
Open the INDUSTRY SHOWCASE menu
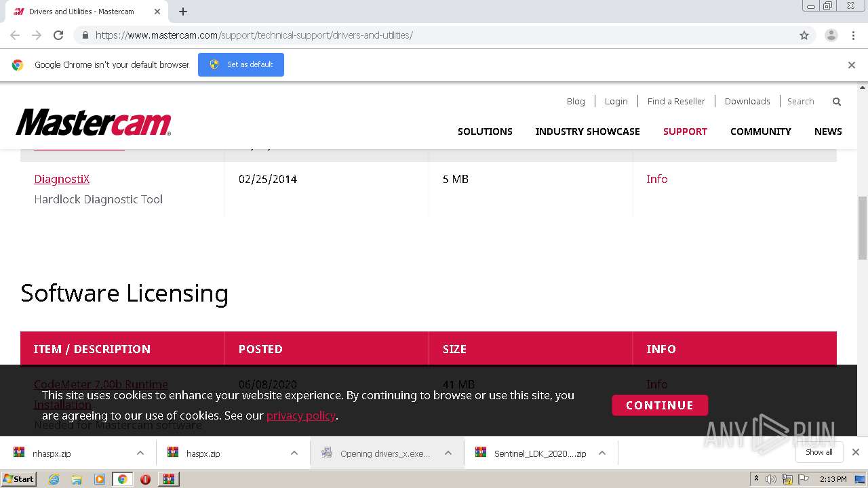point(587,131)
